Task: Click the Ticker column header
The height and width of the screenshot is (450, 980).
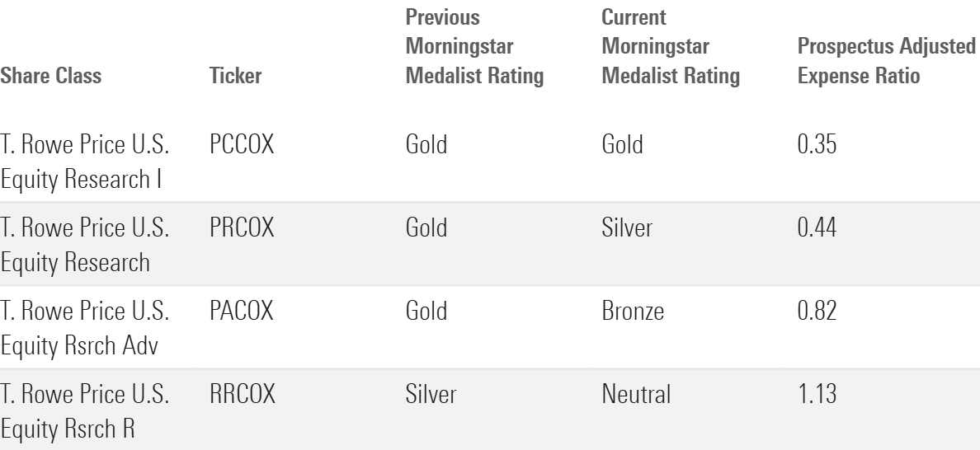Action: (x=237, y=77)
